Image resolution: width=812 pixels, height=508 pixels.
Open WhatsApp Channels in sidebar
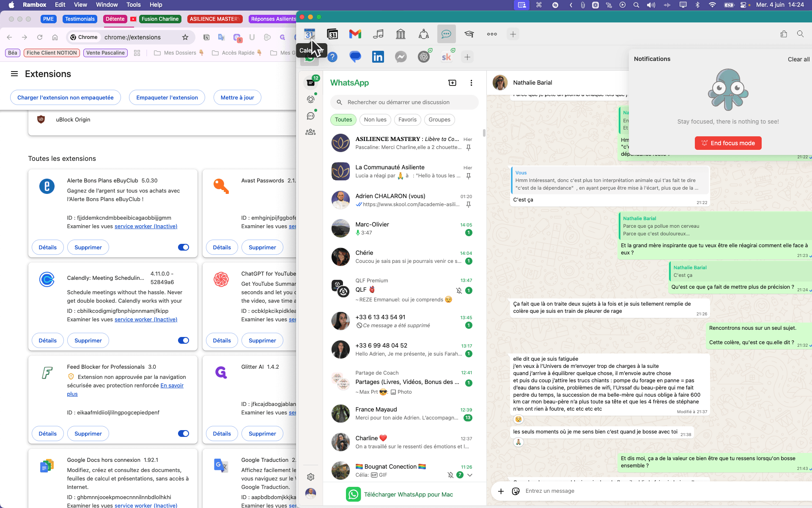(311, 116)
